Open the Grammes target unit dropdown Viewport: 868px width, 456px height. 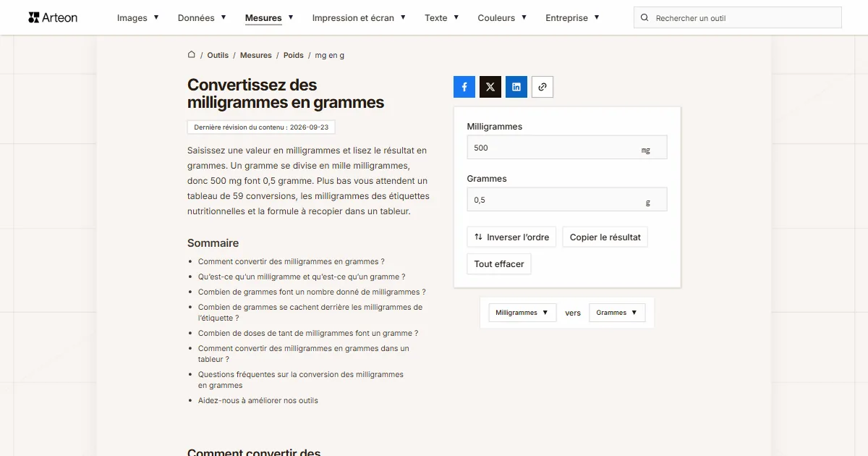(x=617, y=313)
